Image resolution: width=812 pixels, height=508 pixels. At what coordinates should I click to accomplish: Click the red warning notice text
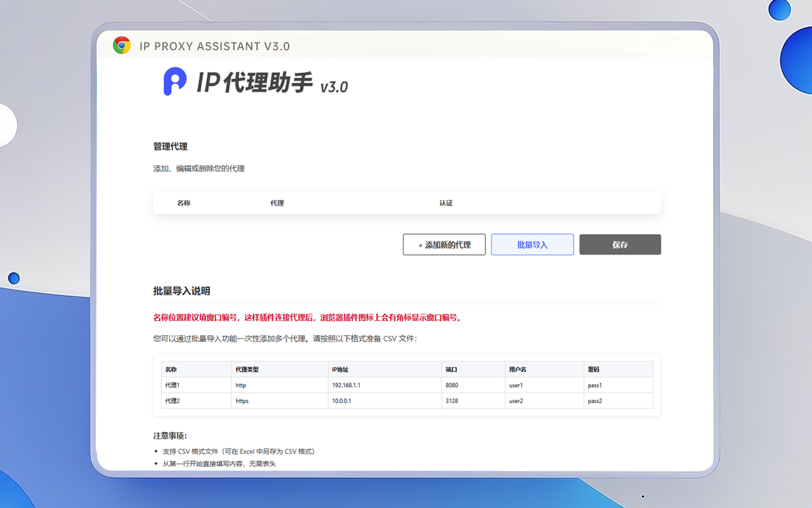[306, 318]
